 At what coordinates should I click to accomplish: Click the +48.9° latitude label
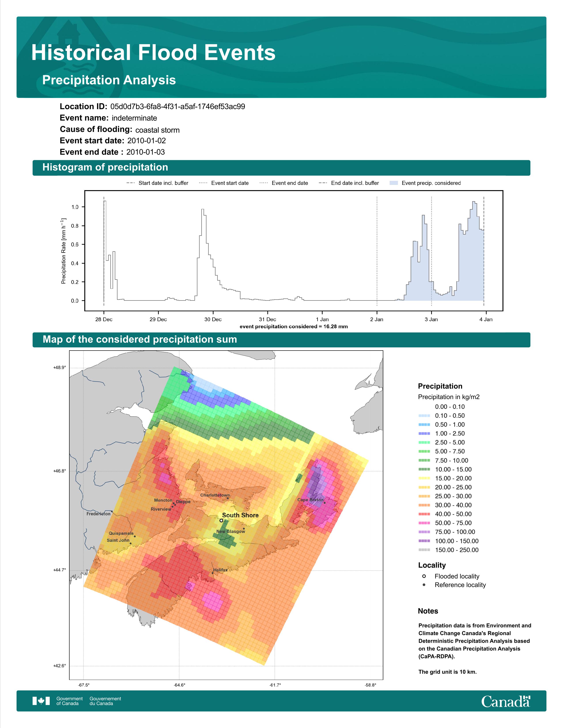tap(60, 367)
